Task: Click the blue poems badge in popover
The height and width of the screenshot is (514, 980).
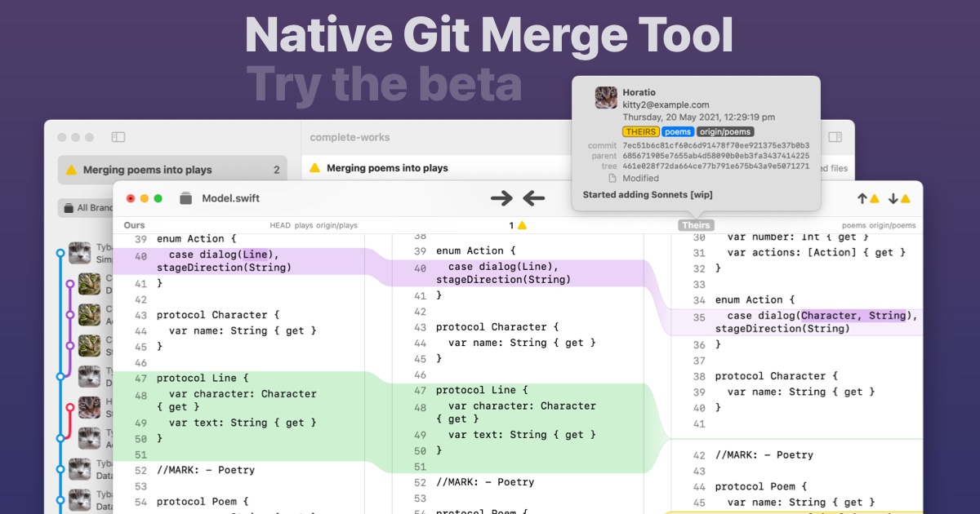Action: 678,131
